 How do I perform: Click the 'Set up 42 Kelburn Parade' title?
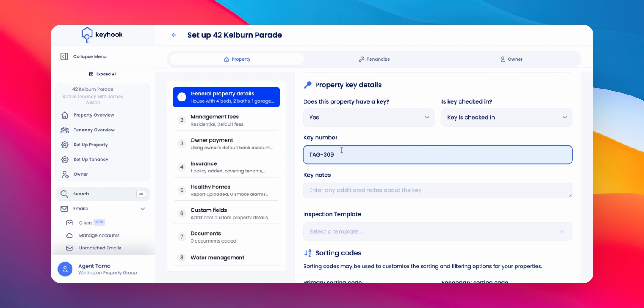tap(235, 35)
